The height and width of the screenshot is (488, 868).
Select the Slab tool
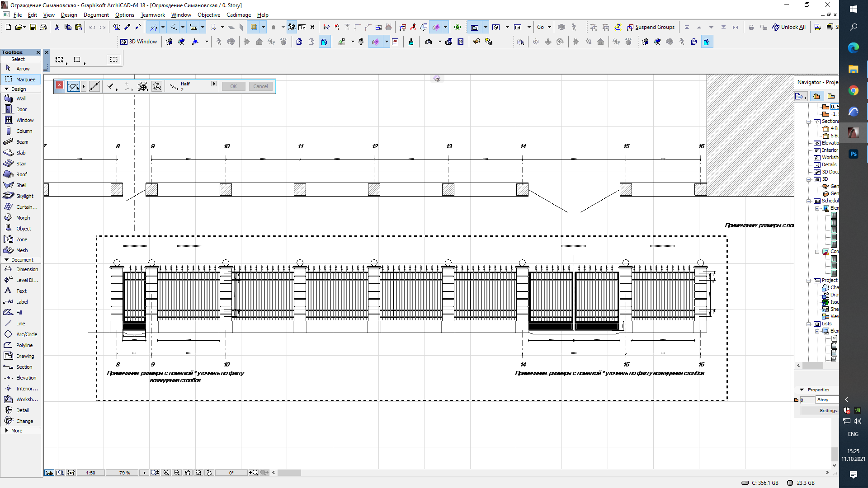[21, 153]
